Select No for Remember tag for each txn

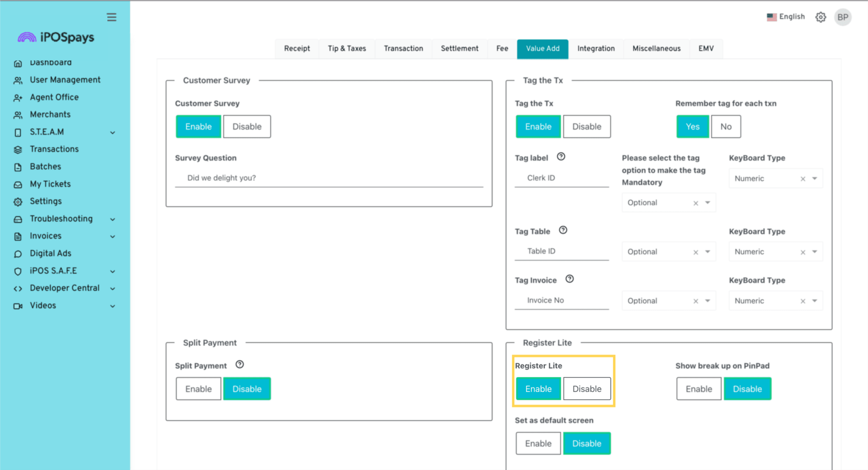[x=726, y=126]
